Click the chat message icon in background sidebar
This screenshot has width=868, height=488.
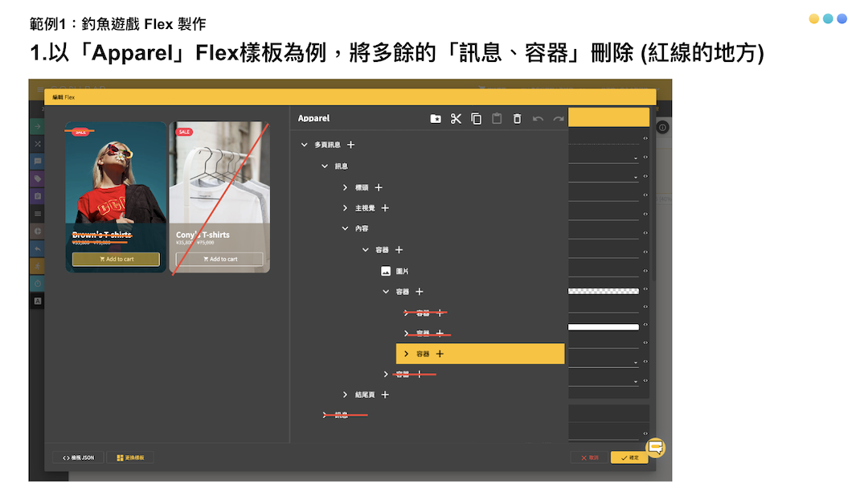coord(38,161)
